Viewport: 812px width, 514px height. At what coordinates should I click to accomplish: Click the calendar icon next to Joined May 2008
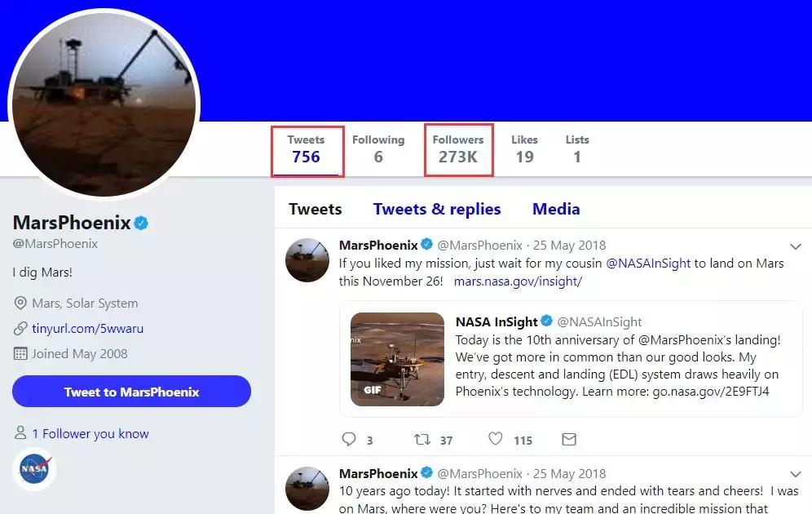(x=18, y=354)
